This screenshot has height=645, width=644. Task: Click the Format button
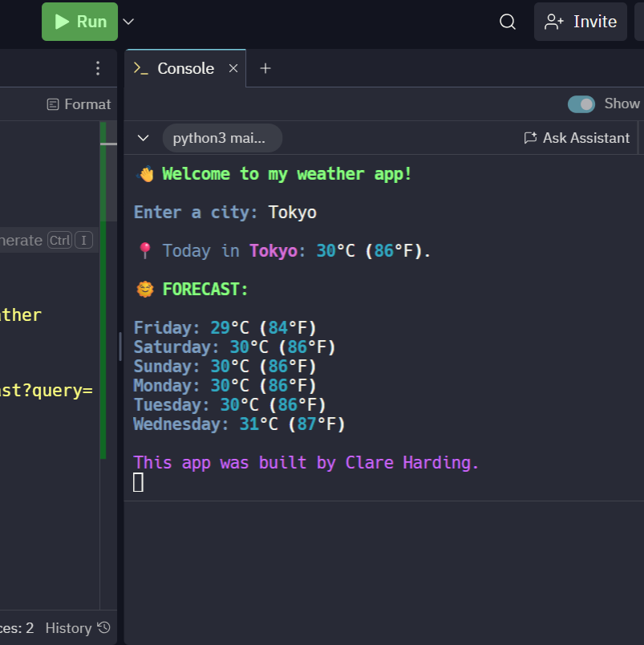(x=79, y=104)
